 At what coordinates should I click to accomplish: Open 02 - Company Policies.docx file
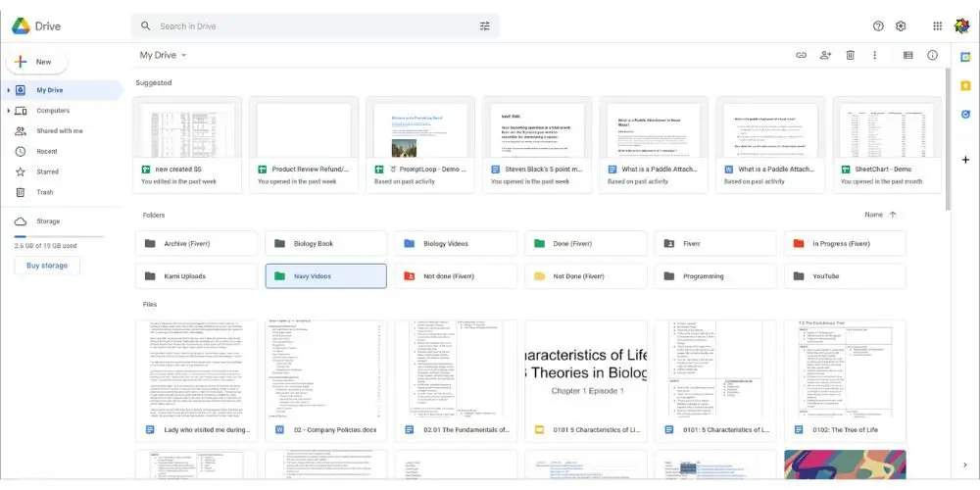tap(326, 381)
